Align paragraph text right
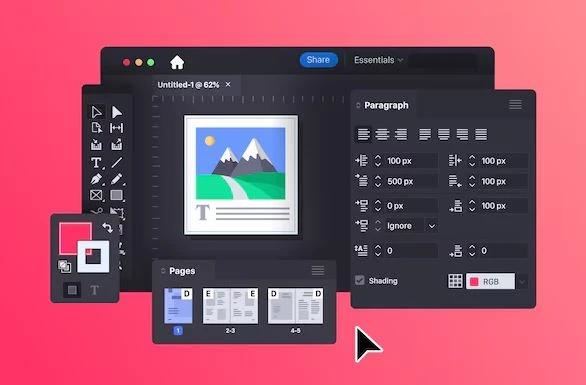 401,134
